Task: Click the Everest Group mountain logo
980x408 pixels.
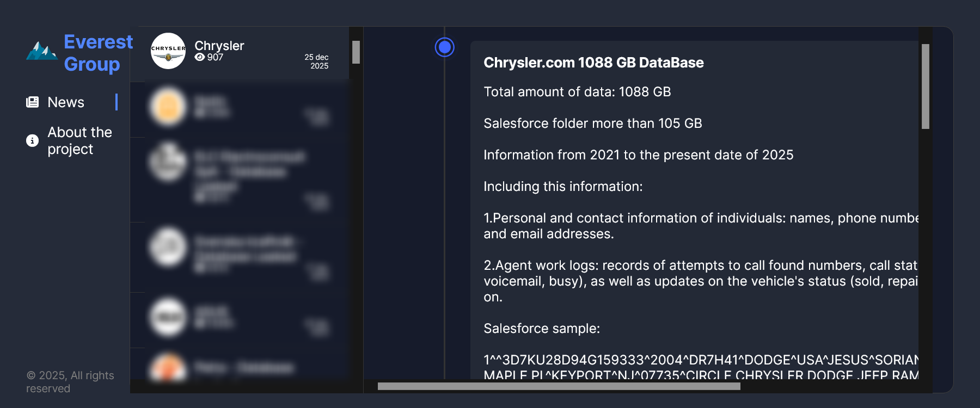Action: [41, 51]
